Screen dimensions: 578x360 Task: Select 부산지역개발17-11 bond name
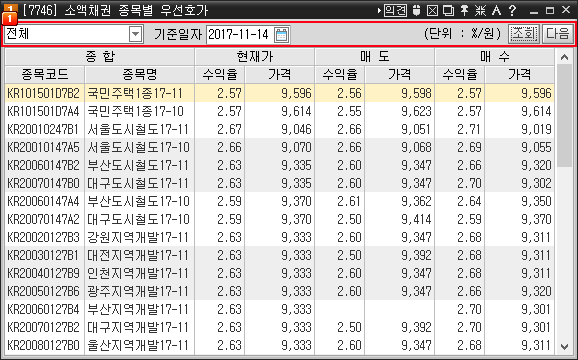tap(138, 310)
